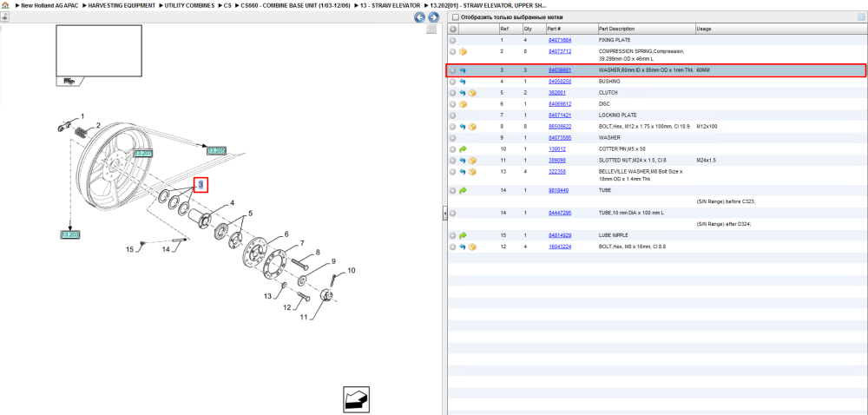Jump to section 13.203 label in diagram

point(70,234)
